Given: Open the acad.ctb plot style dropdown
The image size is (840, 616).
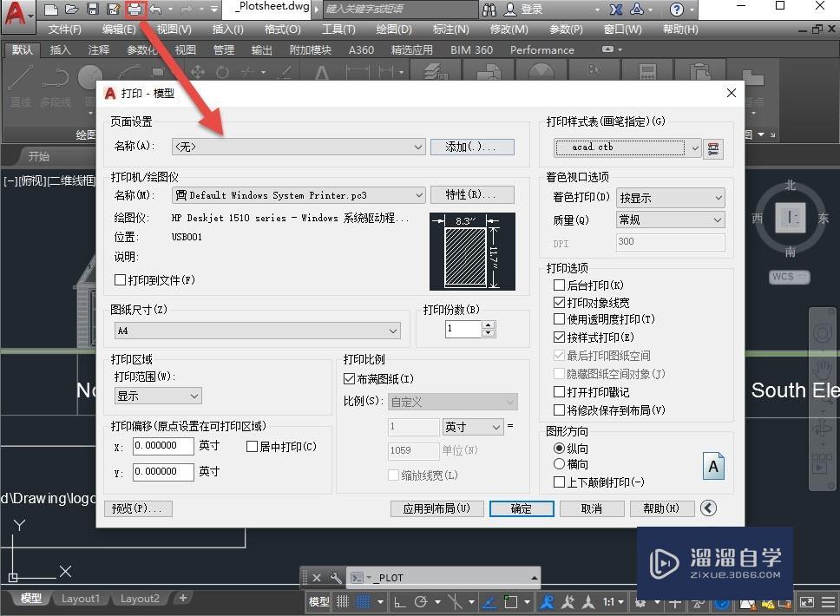Looking at the screenshot, I should pos(694,147).
